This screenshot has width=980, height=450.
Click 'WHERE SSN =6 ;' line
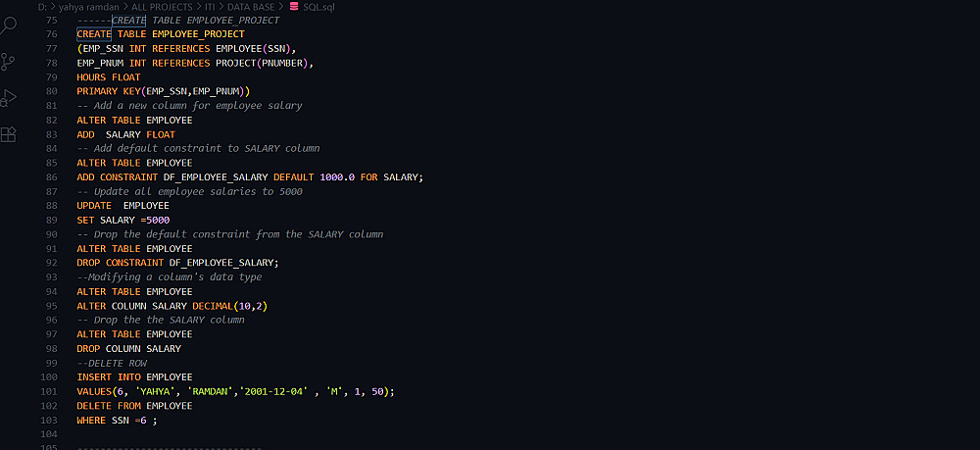pos(117,420)
